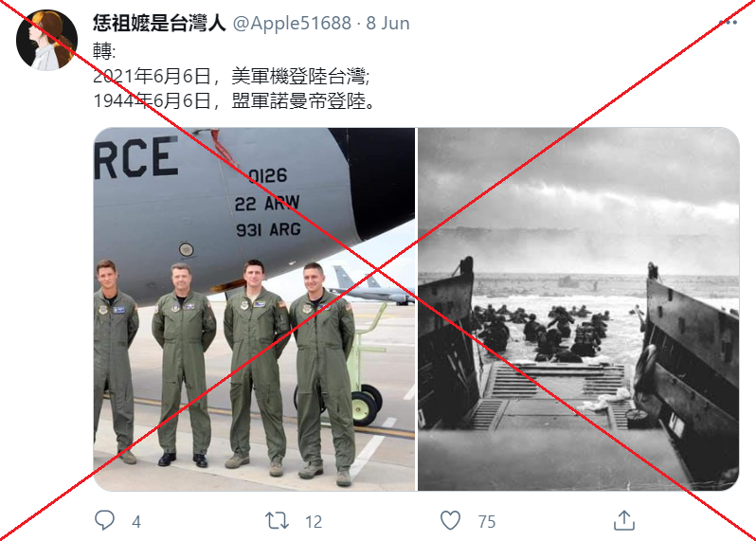Click the retweet count 12
The image size is (756, 541).
[x=314, y=522]
